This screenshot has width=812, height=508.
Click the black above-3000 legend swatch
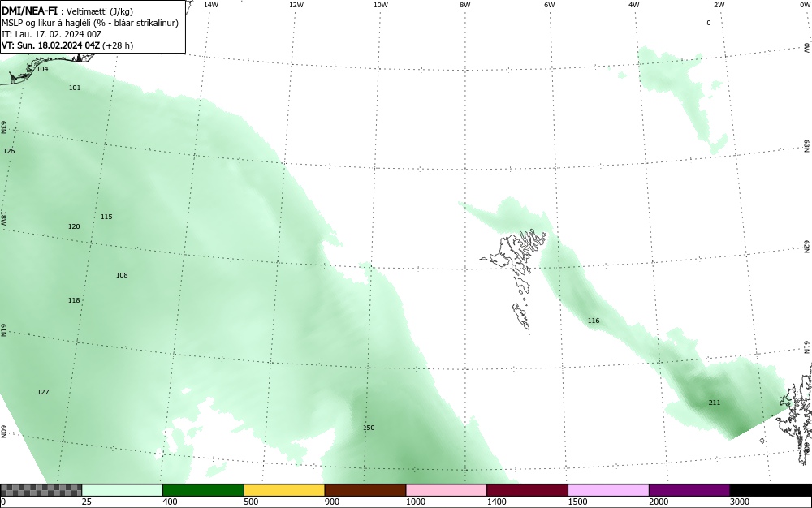[771, 490]
